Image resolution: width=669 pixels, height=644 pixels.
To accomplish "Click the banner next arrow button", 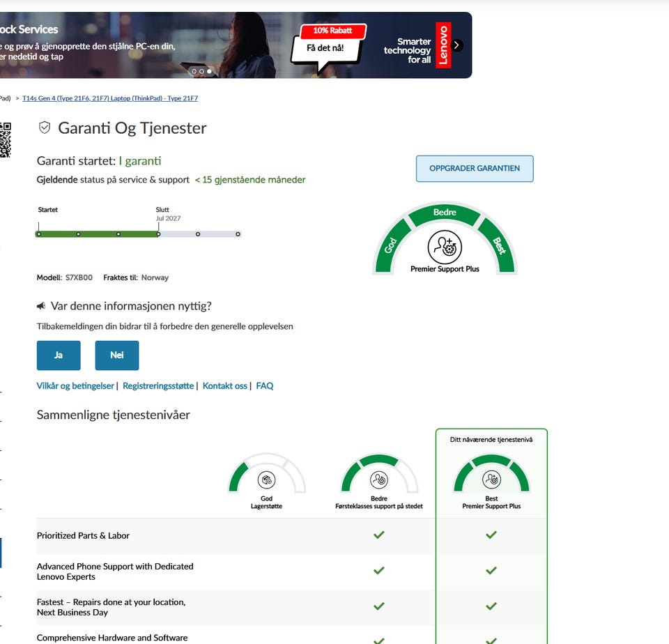I will point(456,45).
